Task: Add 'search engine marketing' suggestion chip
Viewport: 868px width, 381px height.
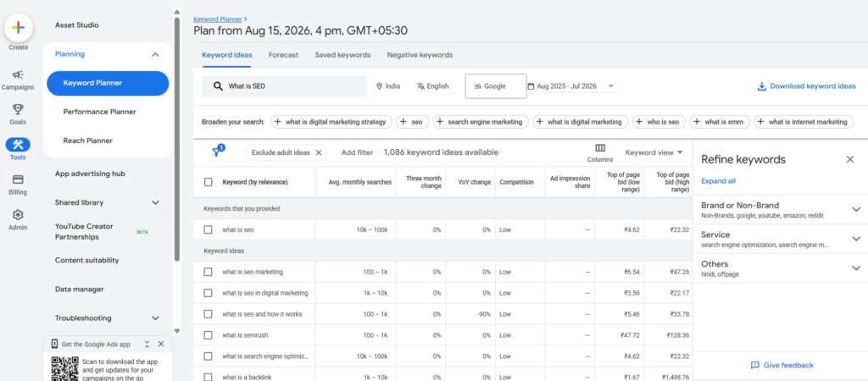Action: (481, 122)
